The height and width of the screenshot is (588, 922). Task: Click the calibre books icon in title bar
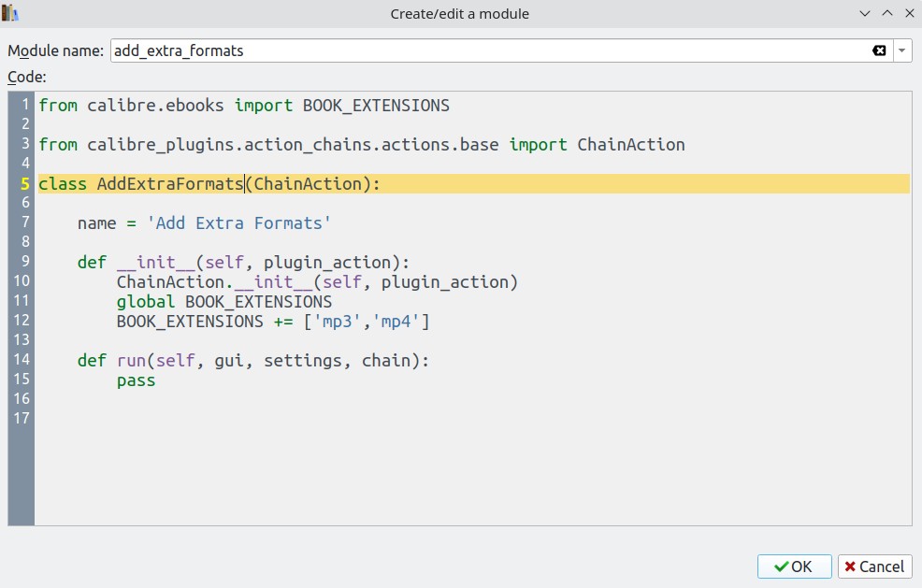10,13
